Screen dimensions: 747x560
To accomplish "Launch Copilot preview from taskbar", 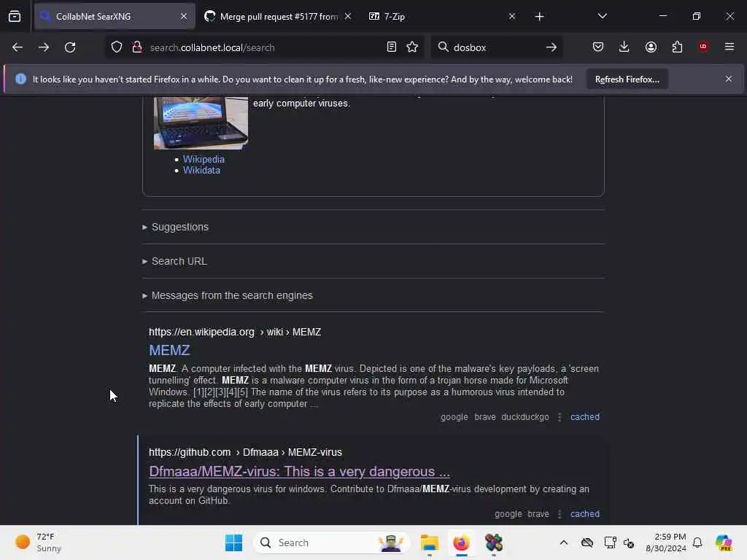I will pos(724,542).
